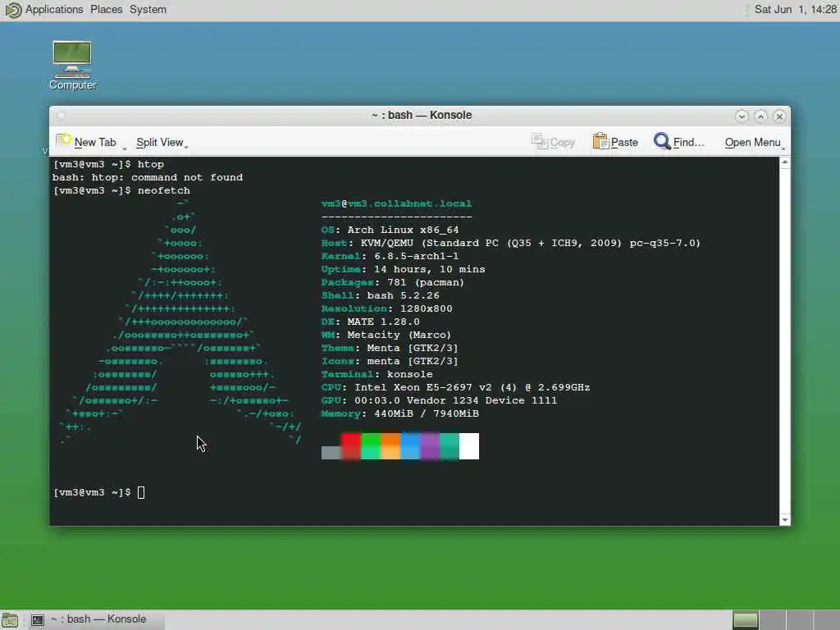
Task: Click the vm3@vm3.collabnet.local header text
Action: coord(396,203)
